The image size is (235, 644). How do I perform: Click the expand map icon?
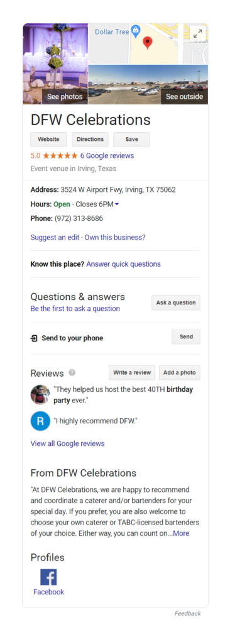pyautogui.click(x=198, y=34)
